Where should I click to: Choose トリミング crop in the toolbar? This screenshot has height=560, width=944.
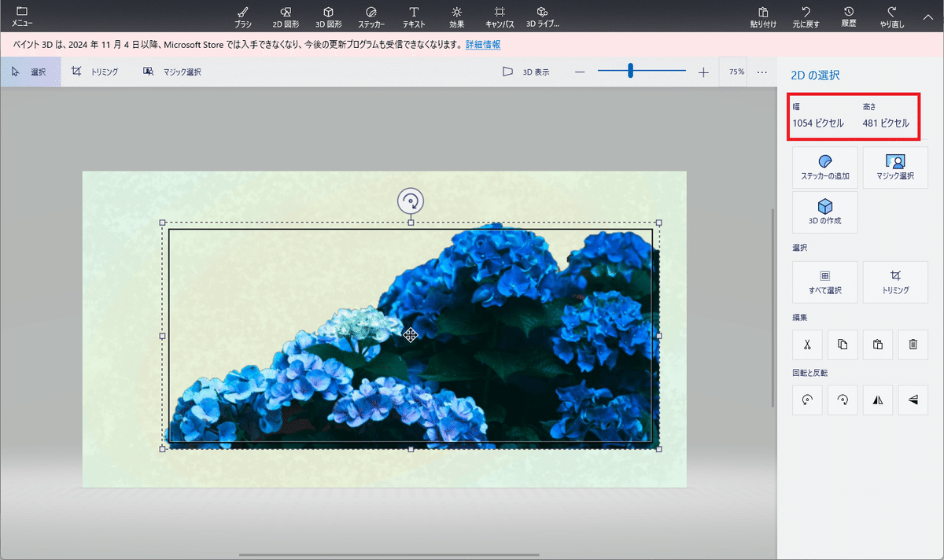(95, 72)
